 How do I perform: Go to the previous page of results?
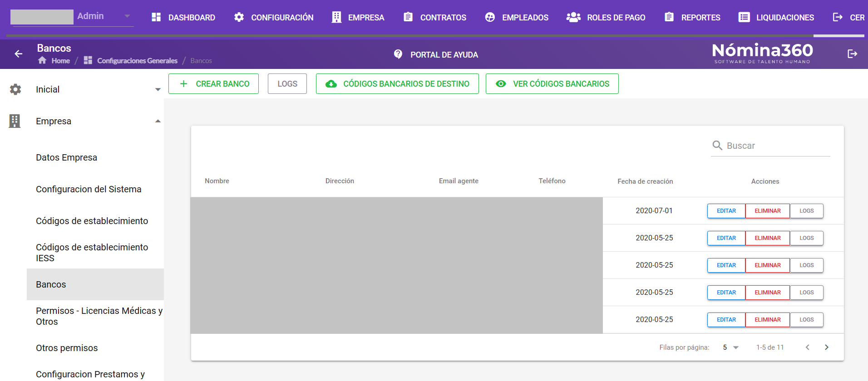pyautogui.click(x=808, y=347)
